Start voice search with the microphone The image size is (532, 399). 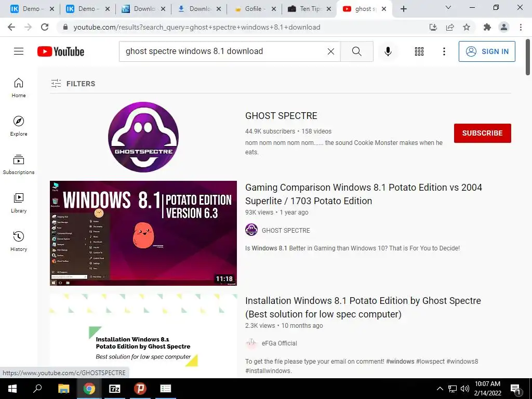click(x=388, y=51)
